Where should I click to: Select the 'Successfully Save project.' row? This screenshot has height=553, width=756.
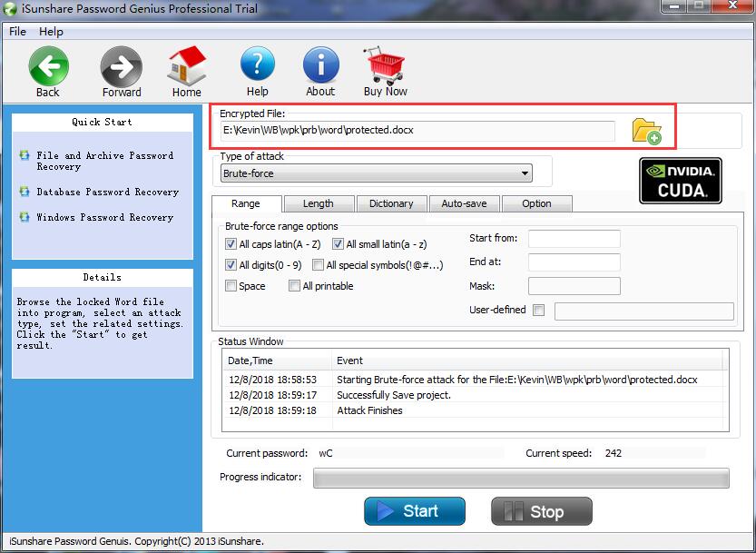click(x=475, y=395)
